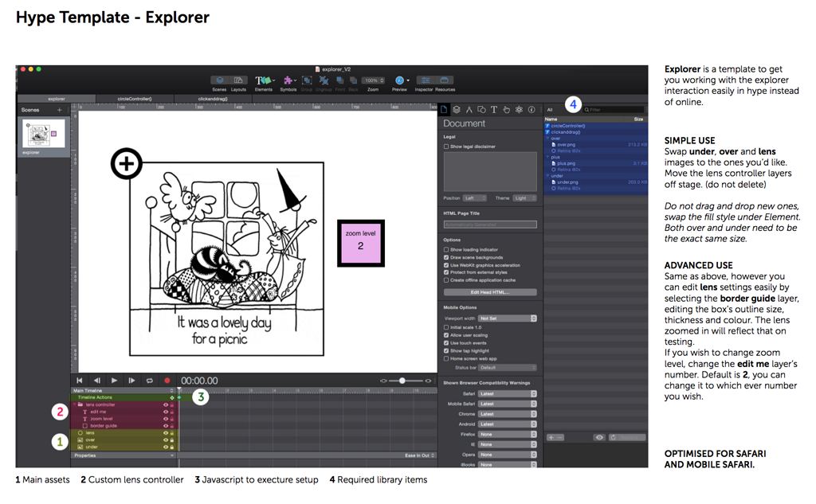Open the Symbols puzzle-piece icon
Viewport: 816px width, 504px height.
pos(288,80)
